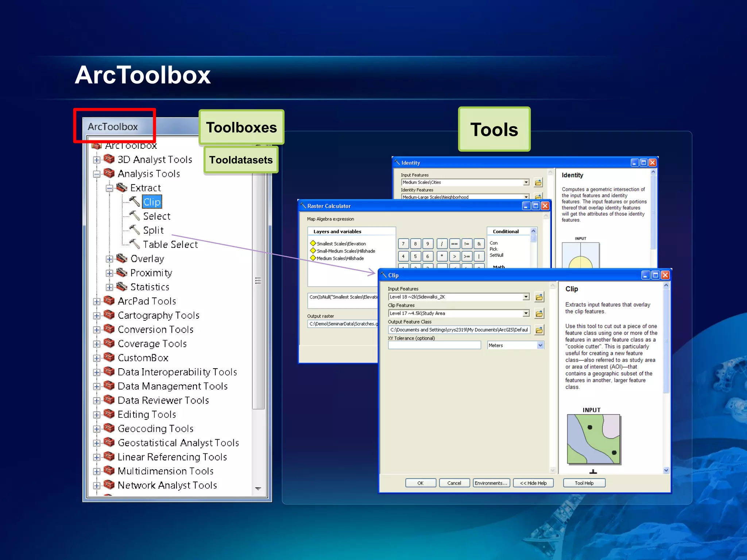Open Clip Features dropdown arrow
This screenshot has height=560, width=747.
(526, 314)
